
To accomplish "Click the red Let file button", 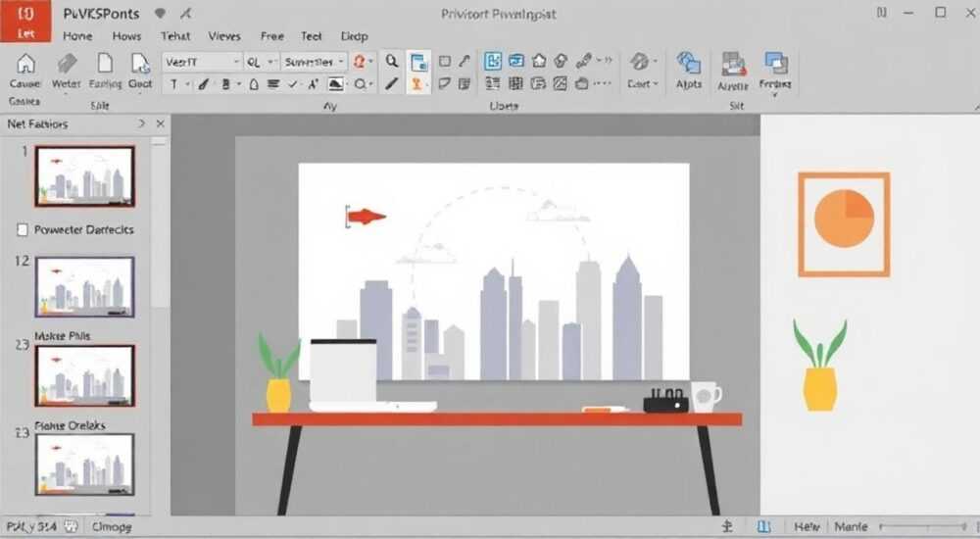I will tap(25, 22).
